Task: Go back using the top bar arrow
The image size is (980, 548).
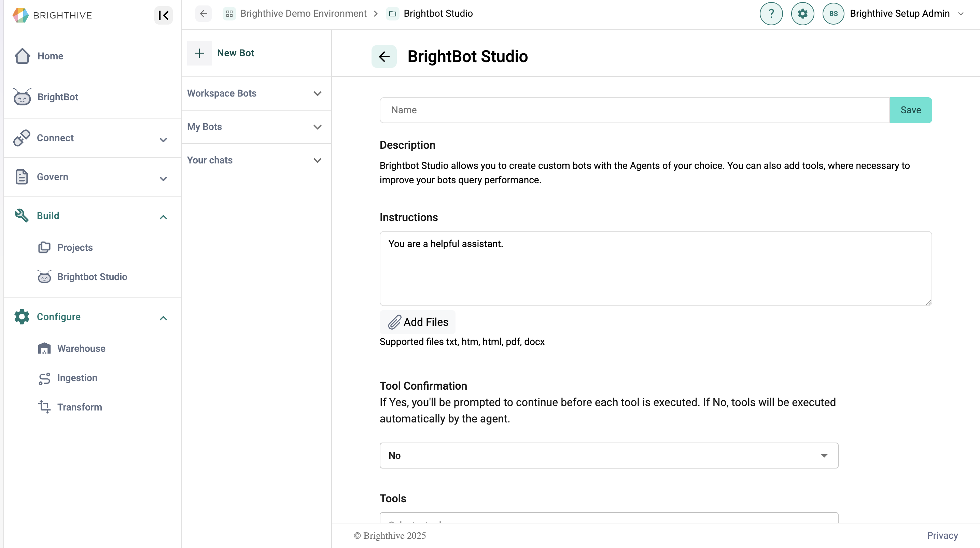Action: pyautogui.click(x=204, y=14)
